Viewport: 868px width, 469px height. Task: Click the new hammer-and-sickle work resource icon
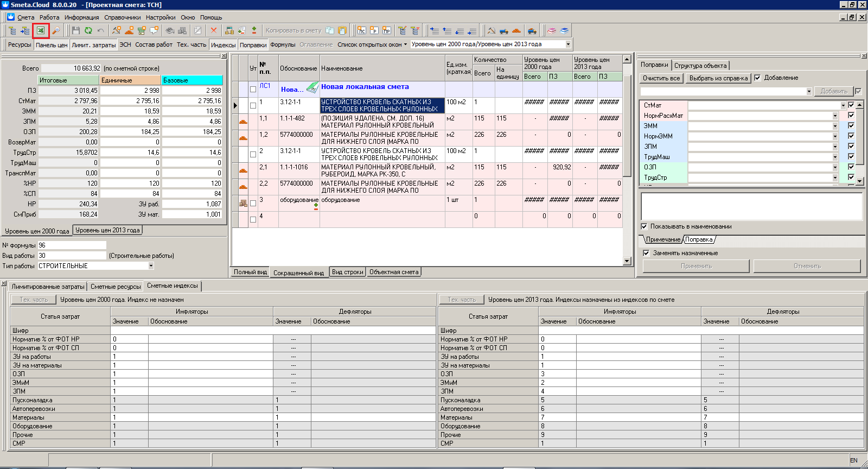coord(117,30)
